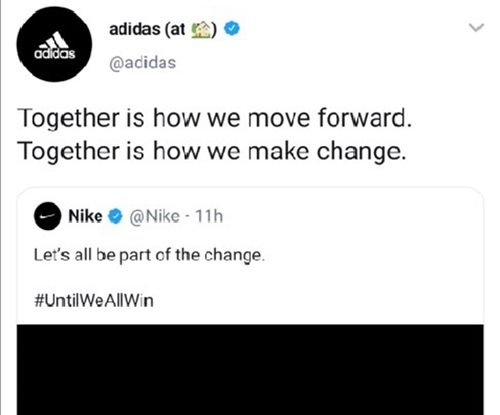The image size is (500, 415).
Task: Click three-stripes emblem inside adidas logo
Action: click(56, 41)
